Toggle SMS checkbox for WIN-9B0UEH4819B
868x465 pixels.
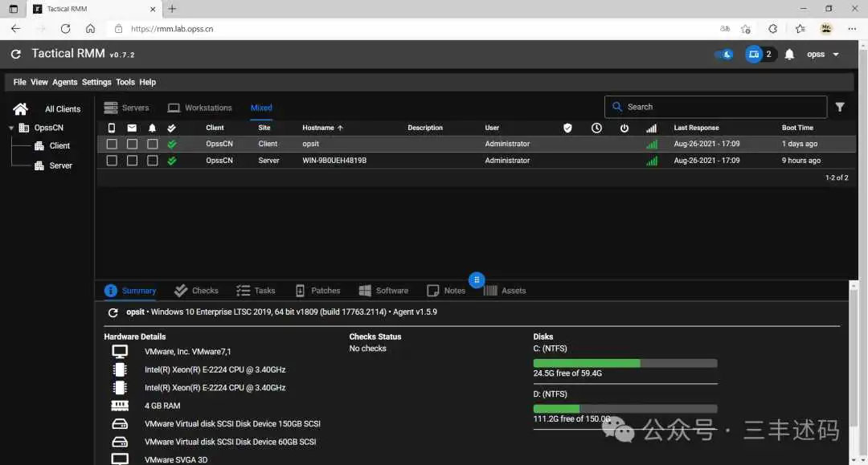[112, 161]
